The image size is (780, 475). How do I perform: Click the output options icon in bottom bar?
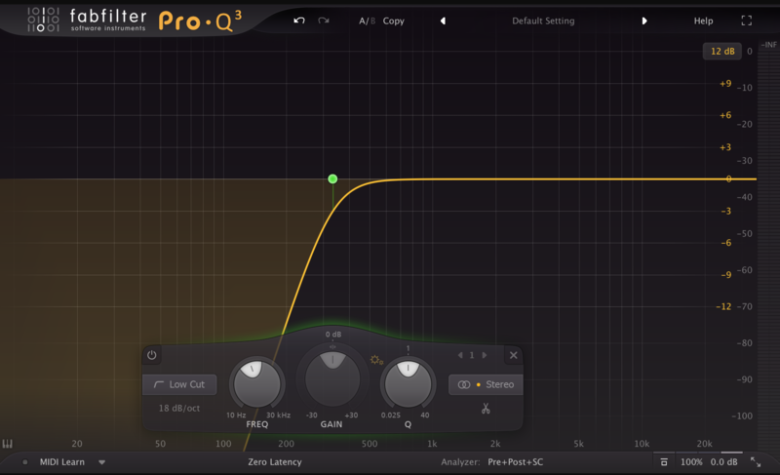(664, 462)
